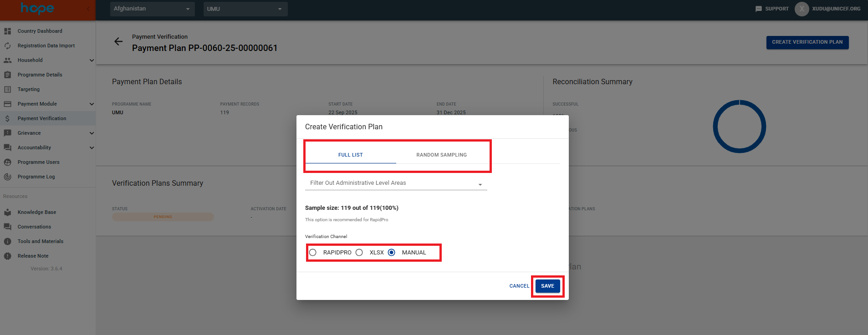The image size is (868, 335).
Task: Select the RAPIDPRO verification channel
Action: click(x=313, y=253)
